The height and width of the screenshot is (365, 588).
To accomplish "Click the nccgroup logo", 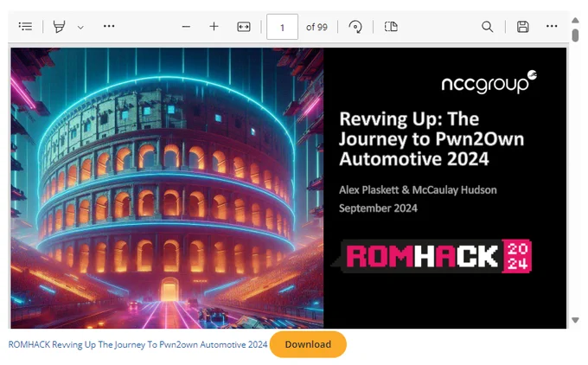I will pos(489,82).
